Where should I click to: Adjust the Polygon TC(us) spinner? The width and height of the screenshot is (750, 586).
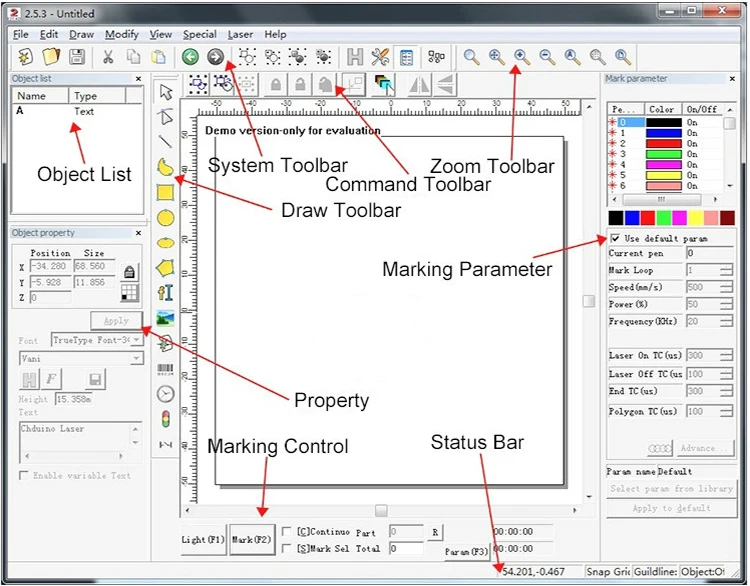[x=726, y=411]
